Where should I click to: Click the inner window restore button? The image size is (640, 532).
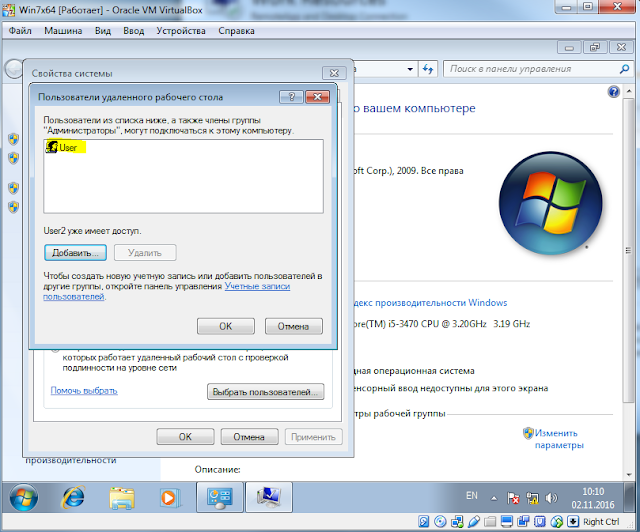coord(595,47)
